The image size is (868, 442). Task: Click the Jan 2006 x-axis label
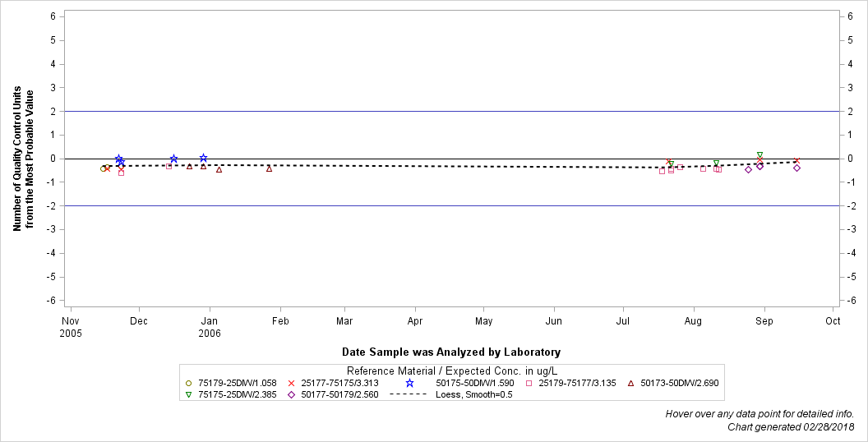coord(210,327)
